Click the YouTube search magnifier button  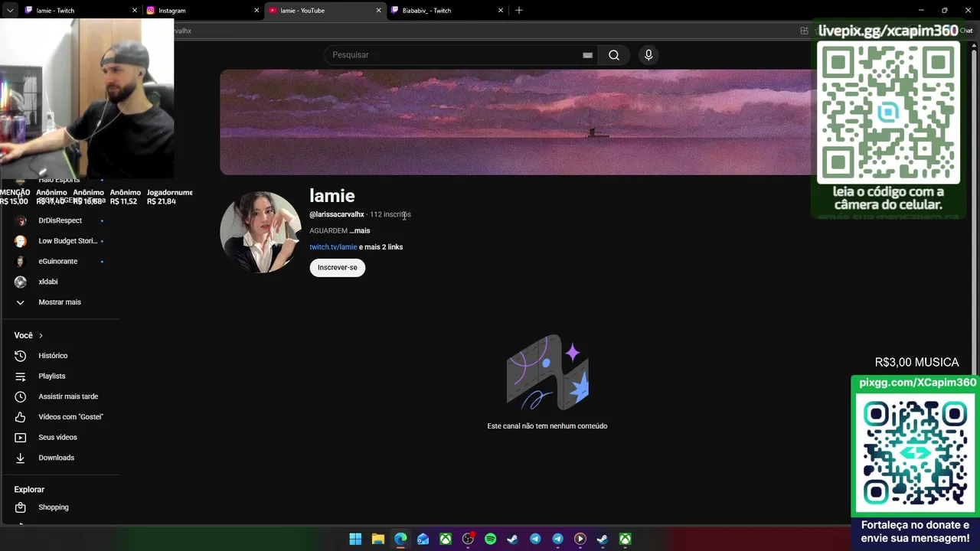613,55
